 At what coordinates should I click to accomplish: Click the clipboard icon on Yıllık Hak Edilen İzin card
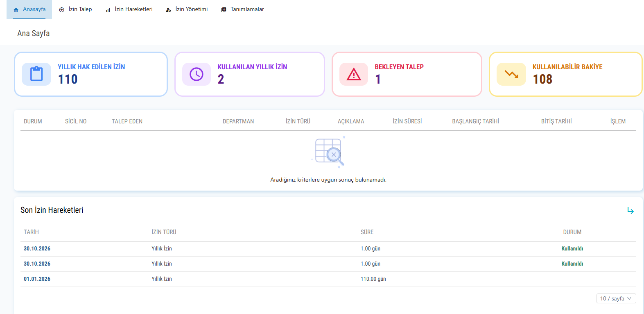(36, 74)
